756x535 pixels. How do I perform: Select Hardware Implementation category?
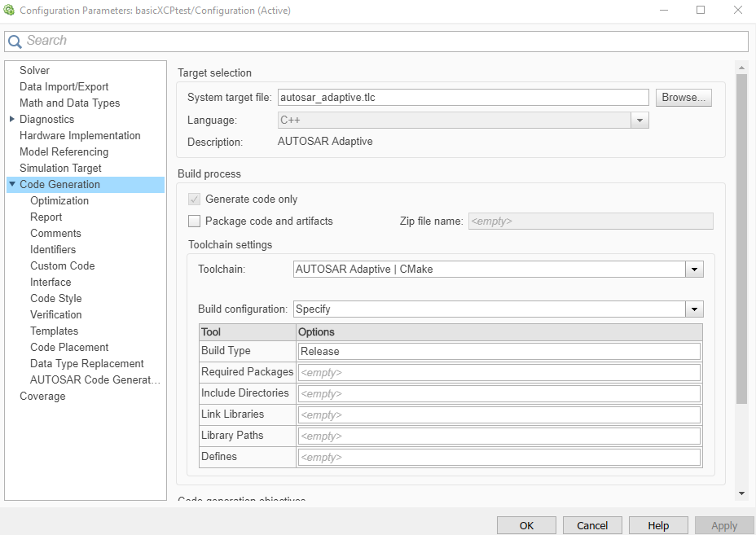80,135
